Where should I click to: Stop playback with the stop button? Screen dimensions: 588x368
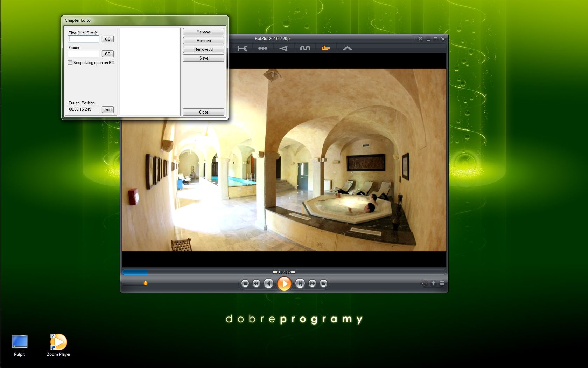pyautogui.click(x=245, y=284)
